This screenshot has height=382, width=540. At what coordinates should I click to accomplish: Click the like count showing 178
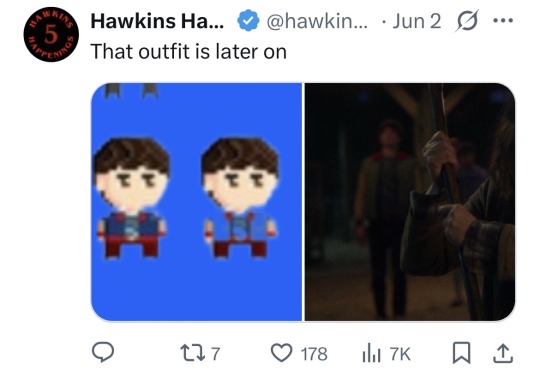314,354
